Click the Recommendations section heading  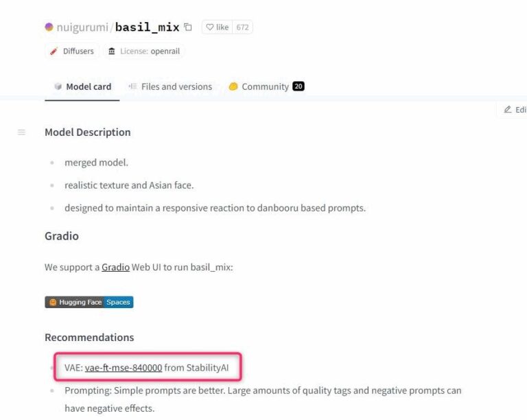pos(89,337)
